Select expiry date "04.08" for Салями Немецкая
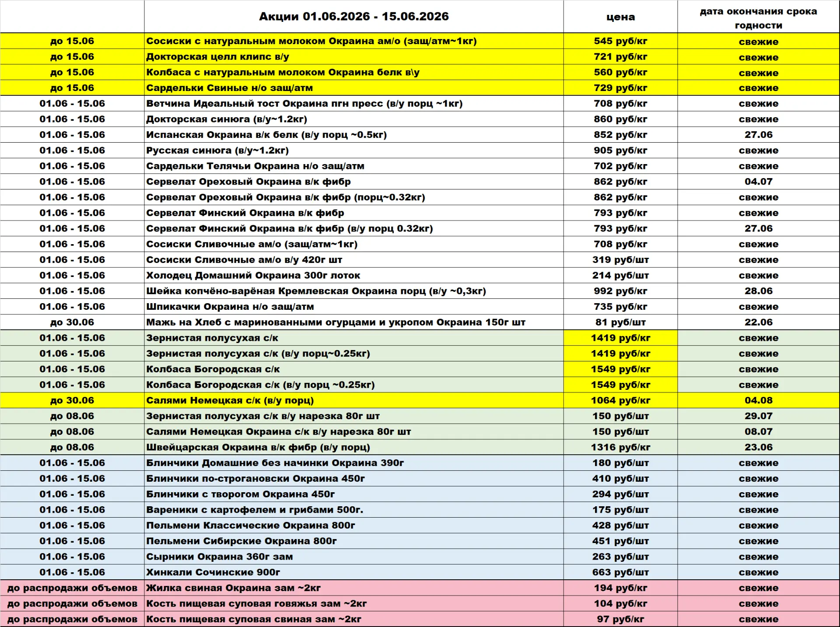Image resolution: width=840 pixels, height=627 pixels. click(x=759, y=400)
